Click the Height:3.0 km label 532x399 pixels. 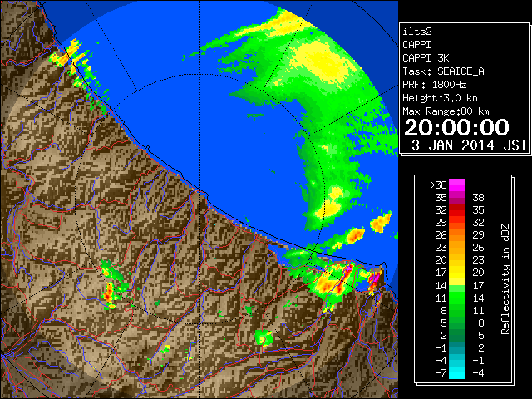click(x=440, y=98)
